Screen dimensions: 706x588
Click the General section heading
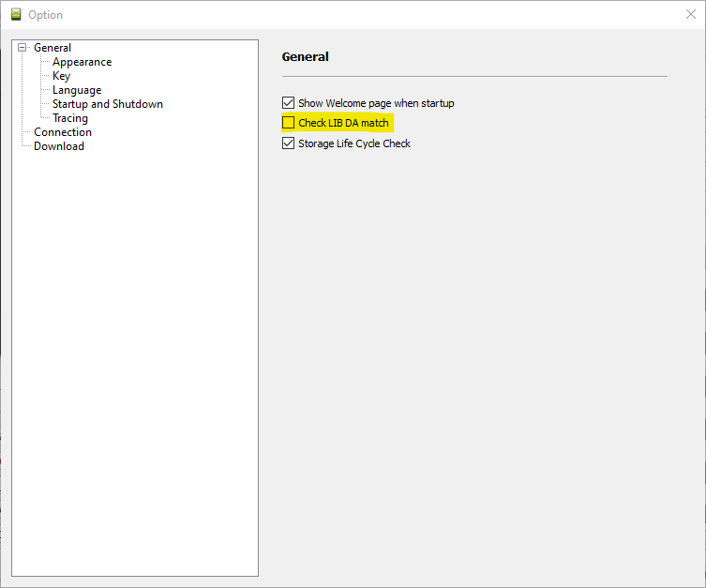point(306,56)
